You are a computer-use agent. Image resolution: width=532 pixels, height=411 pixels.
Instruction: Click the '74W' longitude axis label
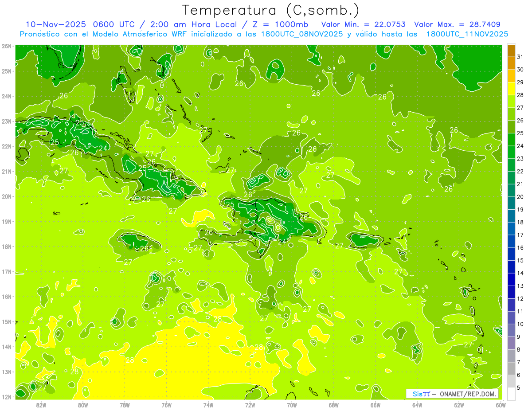[x=208, y=405]
